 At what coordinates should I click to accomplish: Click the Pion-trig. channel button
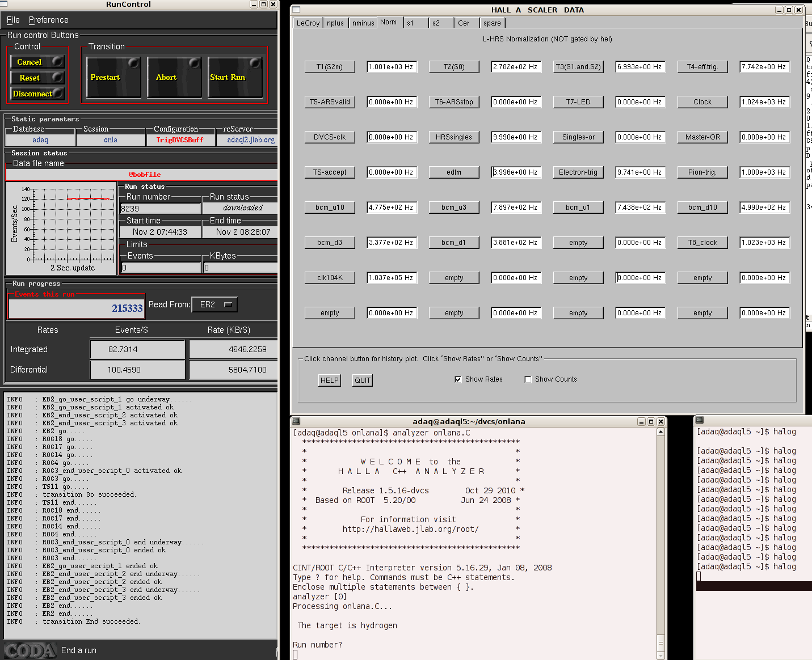(702, 172)
